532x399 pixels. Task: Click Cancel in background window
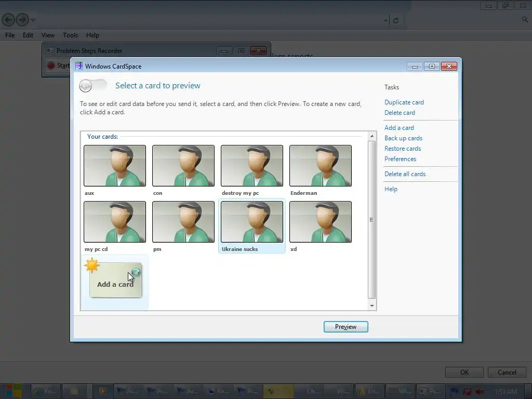coord(507,372)
